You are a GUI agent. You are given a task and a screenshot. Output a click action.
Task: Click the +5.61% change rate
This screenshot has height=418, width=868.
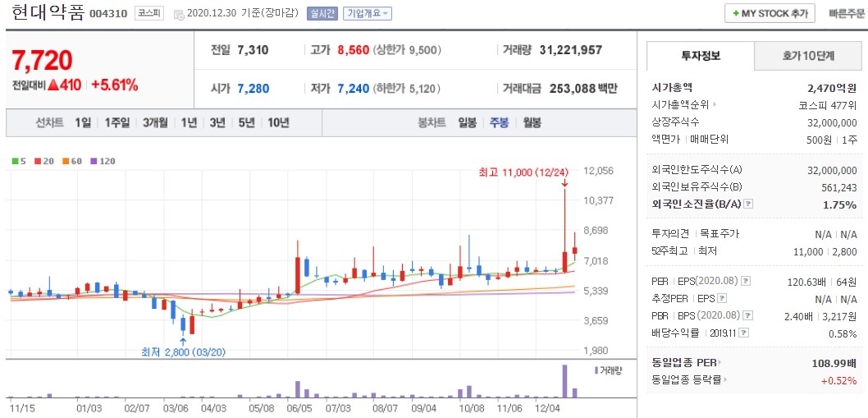point(115,85)
